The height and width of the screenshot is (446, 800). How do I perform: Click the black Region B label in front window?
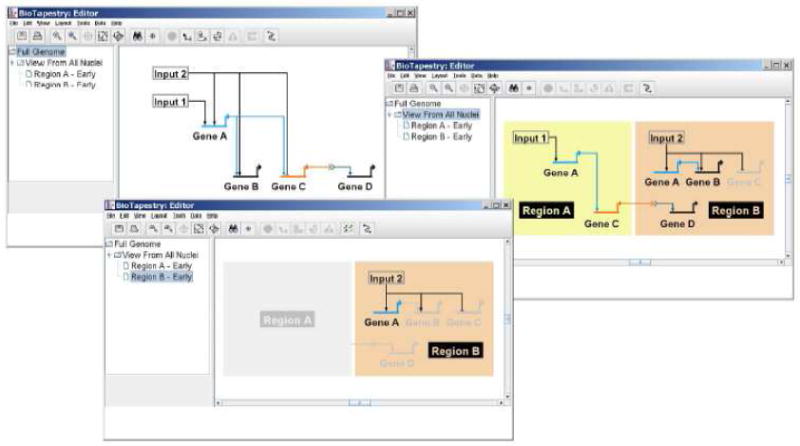pos(454,351)
